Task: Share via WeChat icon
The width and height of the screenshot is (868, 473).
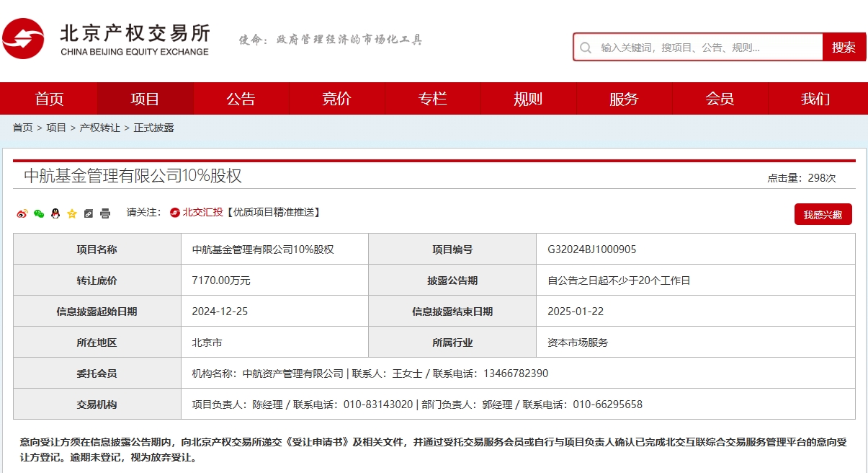Action: 39,213
